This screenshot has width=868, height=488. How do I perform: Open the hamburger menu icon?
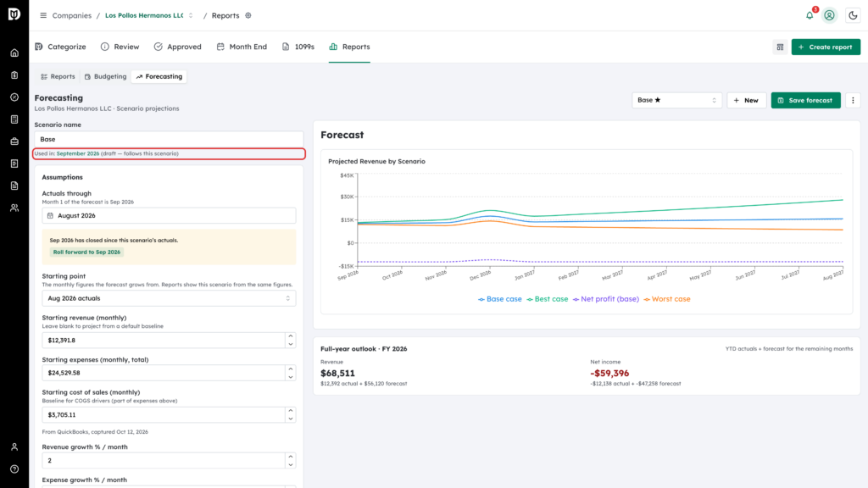(43, 15)
